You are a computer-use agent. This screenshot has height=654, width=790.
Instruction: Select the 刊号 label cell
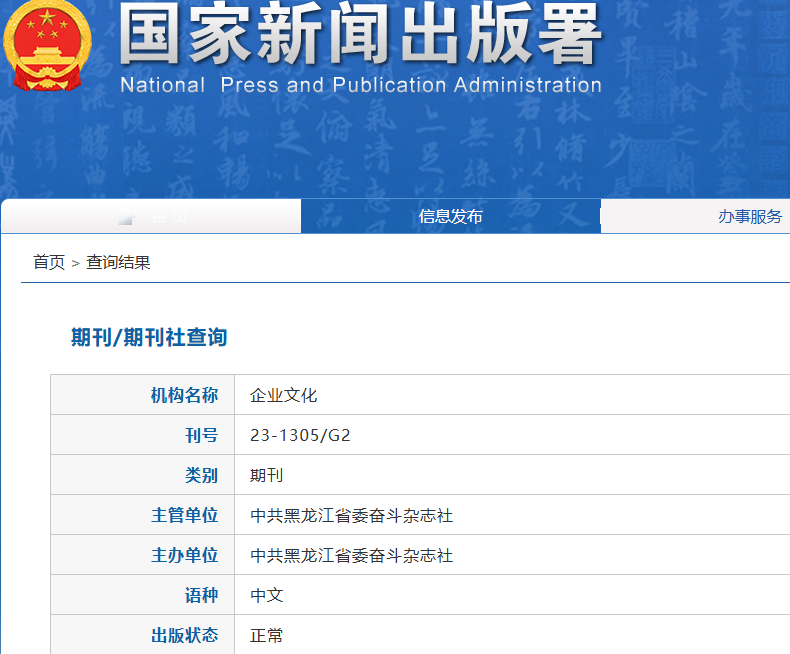[x=143, y=435]
